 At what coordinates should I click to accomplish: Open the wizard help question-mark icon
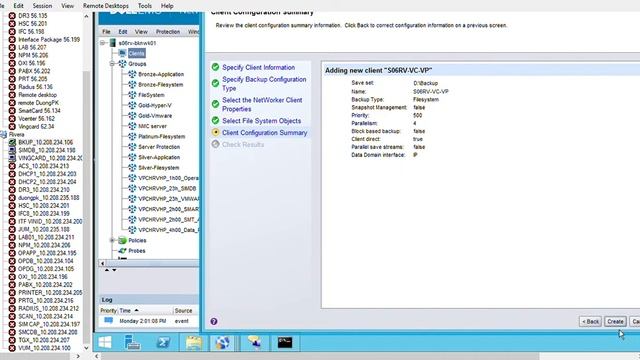[214, 322]
